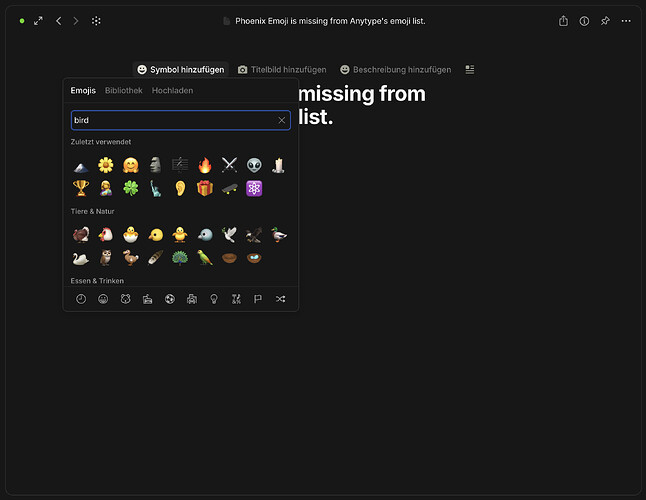The width and height of the screenshot is (646, 500).
Task: Choose the rooster emoji
Action: [106, 235]
